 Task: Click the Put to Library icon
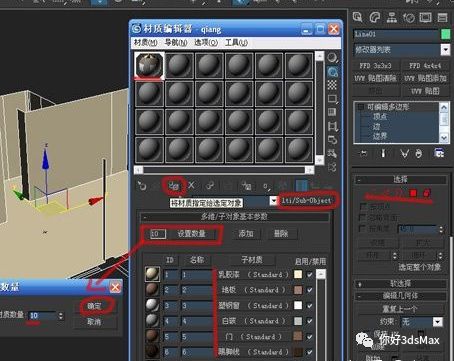246,186
